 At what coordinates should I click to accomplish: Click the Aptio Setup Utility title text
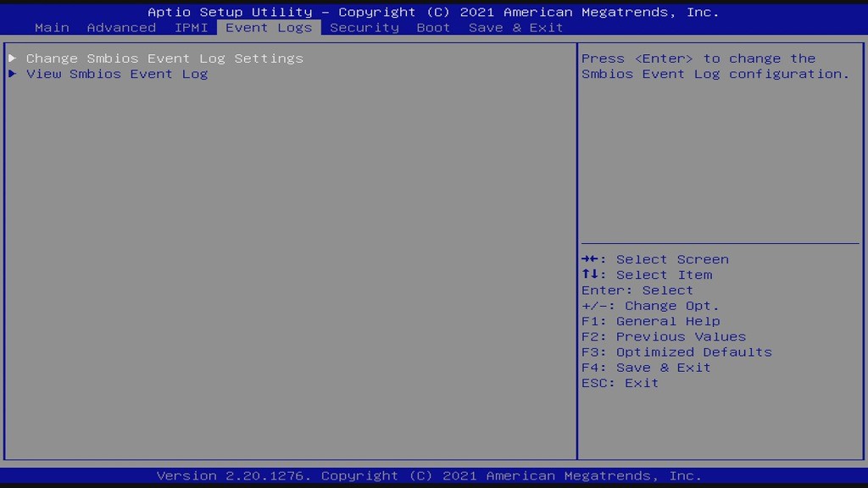[x=433, y=12]
